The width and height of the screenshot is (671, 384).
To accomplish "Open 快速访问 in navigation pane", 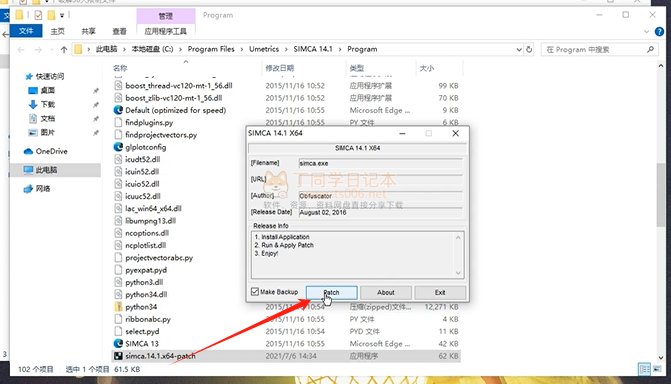I will pos(50,76).
